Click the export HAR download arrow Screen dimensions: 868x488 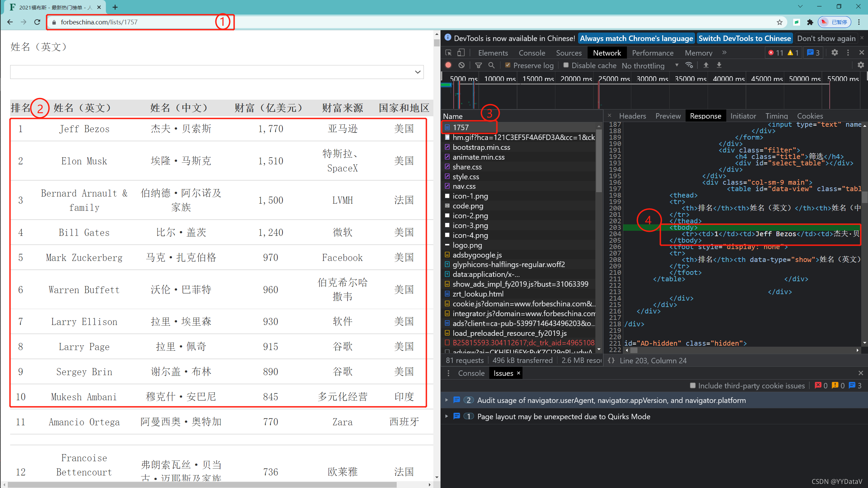(x=719, y=65)
